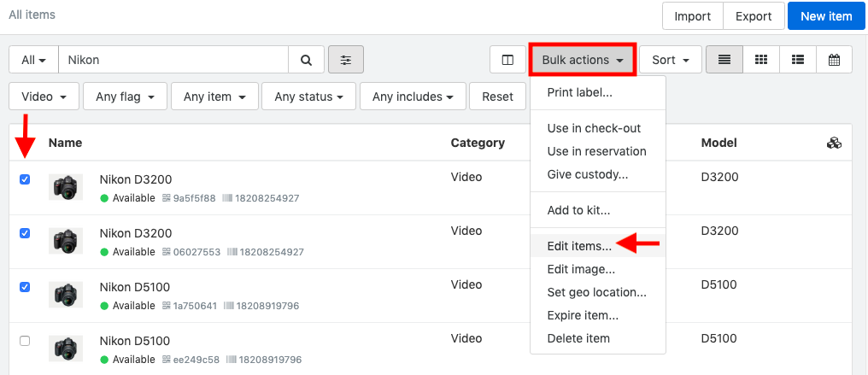Viewport: 868px width, 375px height.
Task: Check the Nikon D5100 ee249c58 checkbox
Action: point(25,341)
